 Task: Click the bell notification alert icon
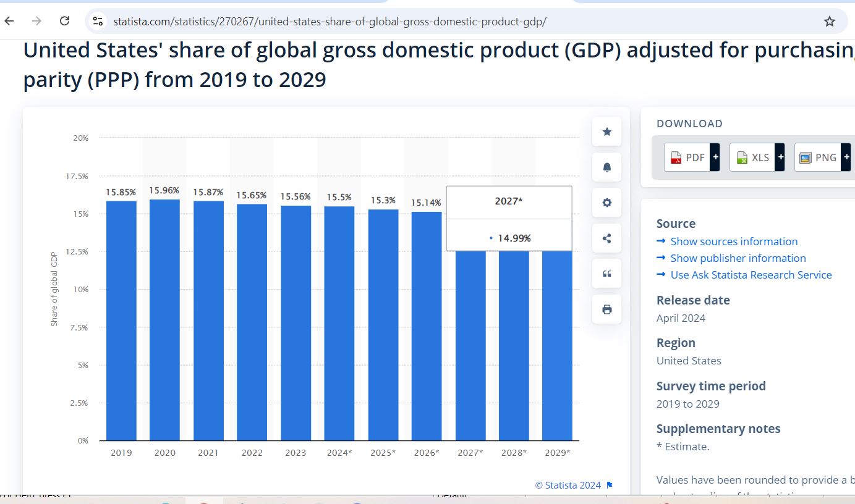(x=606, y=167)
